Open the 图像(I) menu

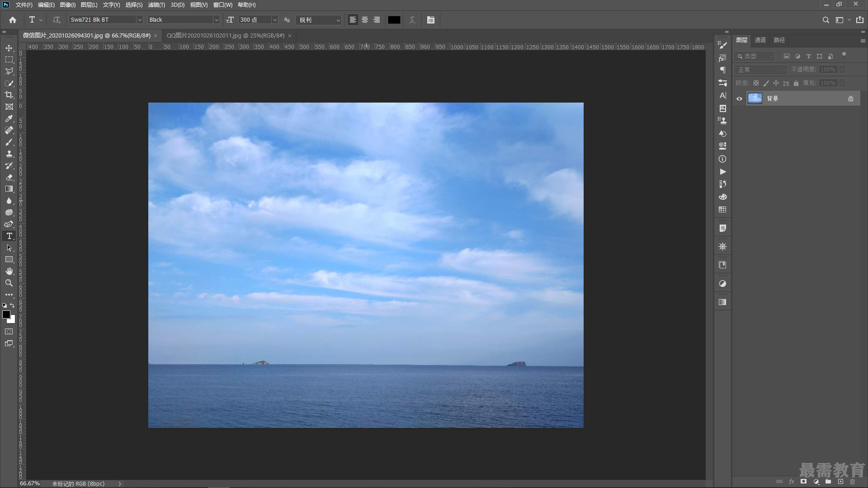68,5
